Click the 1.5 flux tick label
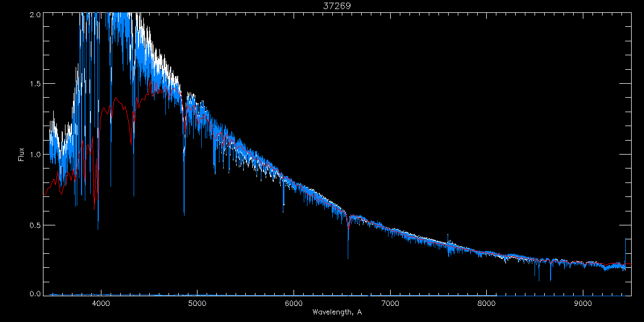Screen dimensions: 644x322 [x=33, y=84]
